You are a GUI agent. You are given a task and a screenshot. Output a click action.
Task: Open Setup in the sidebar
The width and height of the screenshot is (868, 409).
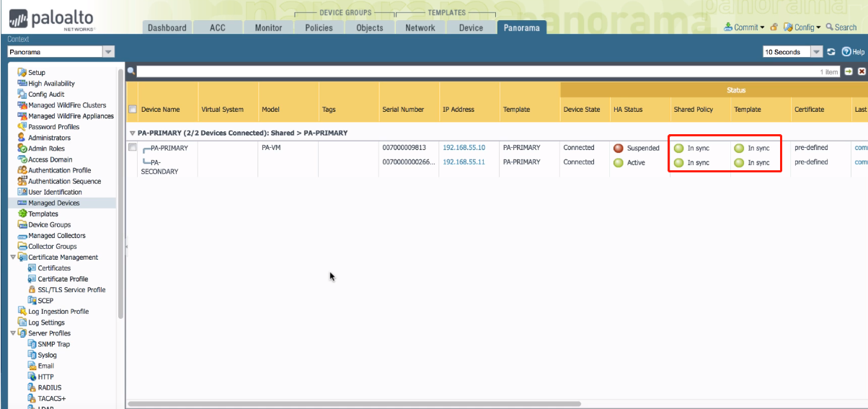coord(36,72)
